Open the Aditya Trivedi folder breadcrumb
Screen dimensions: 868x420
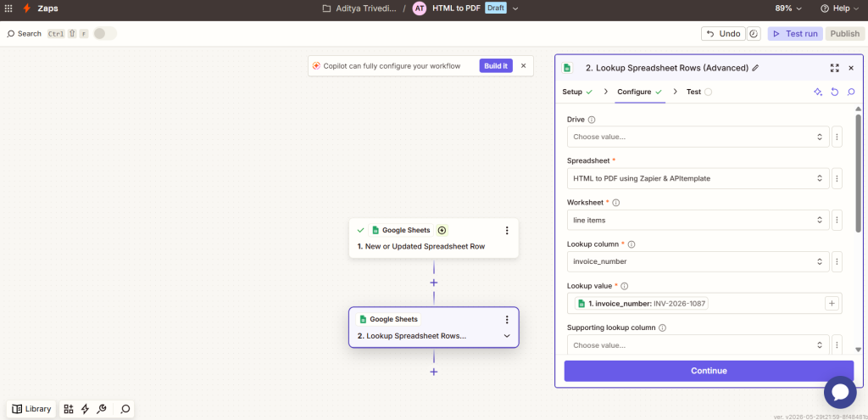[359, 8]
